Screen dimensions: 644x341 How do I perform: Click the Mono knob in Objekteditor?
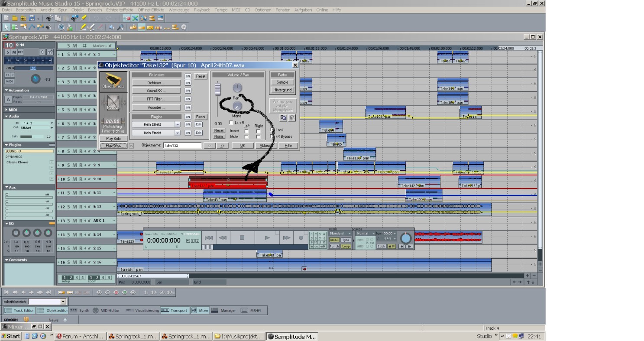[237, 106]
